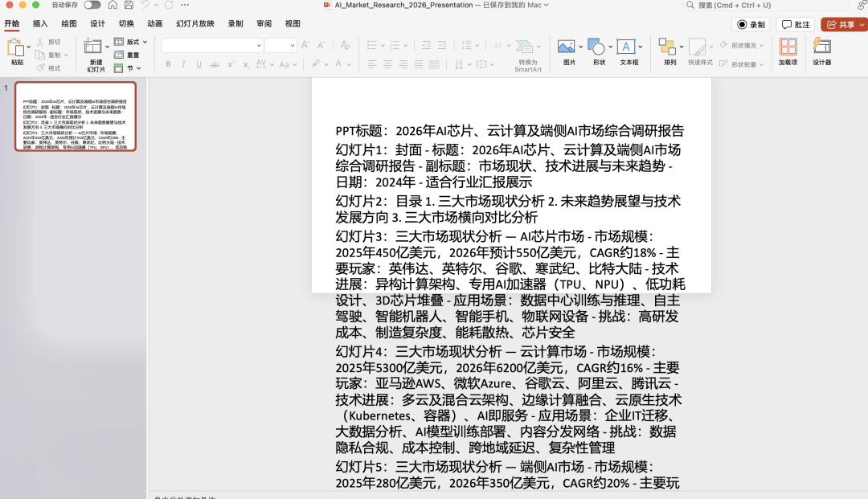Click the Save icon in title bar
This screenshot has width=868, height=499.
127,5
